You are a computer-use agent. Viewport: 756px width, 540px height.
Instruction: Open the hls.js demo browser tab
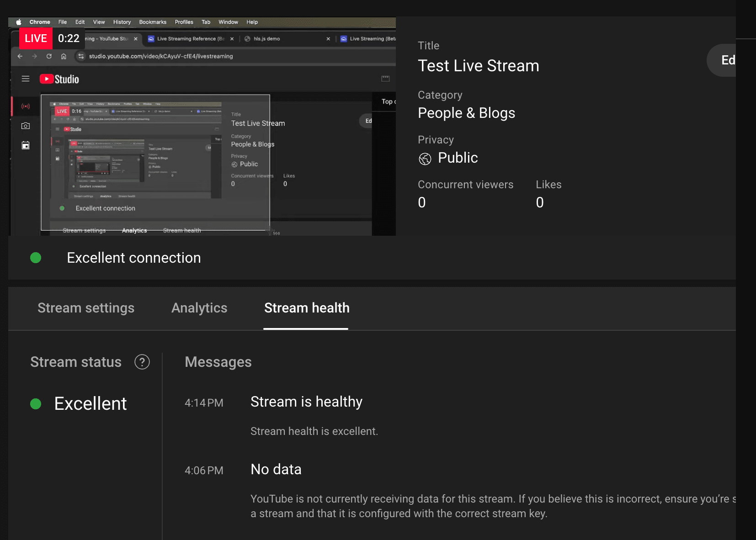point(287,39)
